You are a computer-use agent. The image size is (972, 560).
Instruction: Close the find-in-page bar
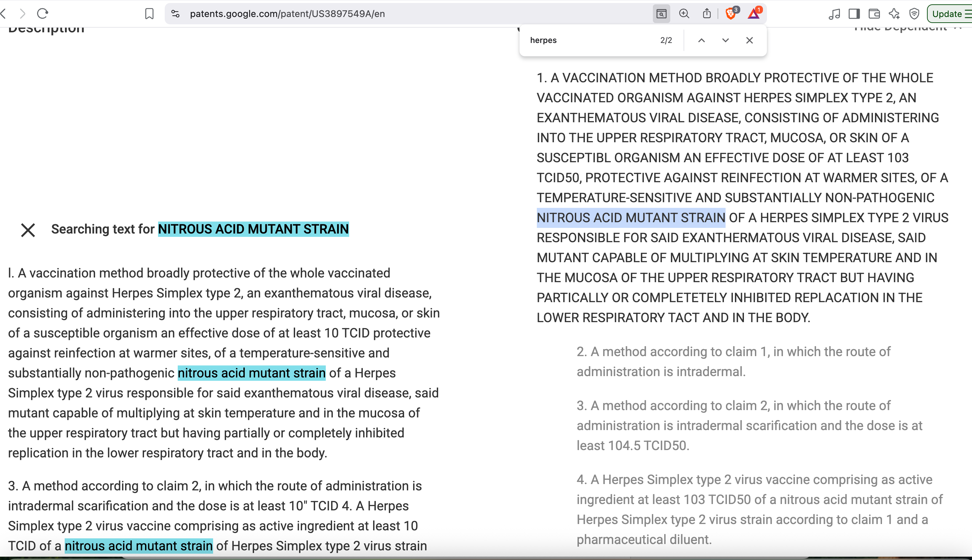[749, 40]
